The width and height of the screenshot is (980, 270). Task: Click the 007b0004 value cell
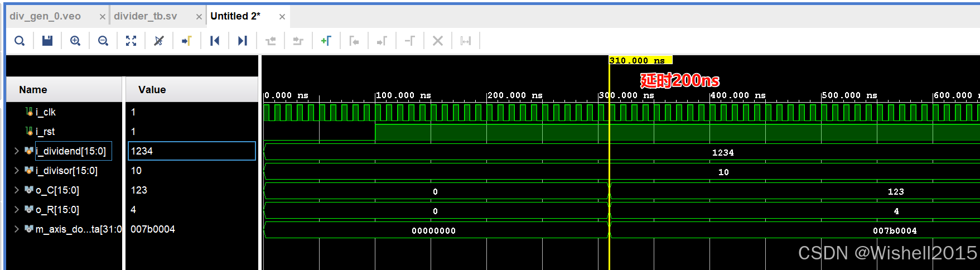coord(153,229)
